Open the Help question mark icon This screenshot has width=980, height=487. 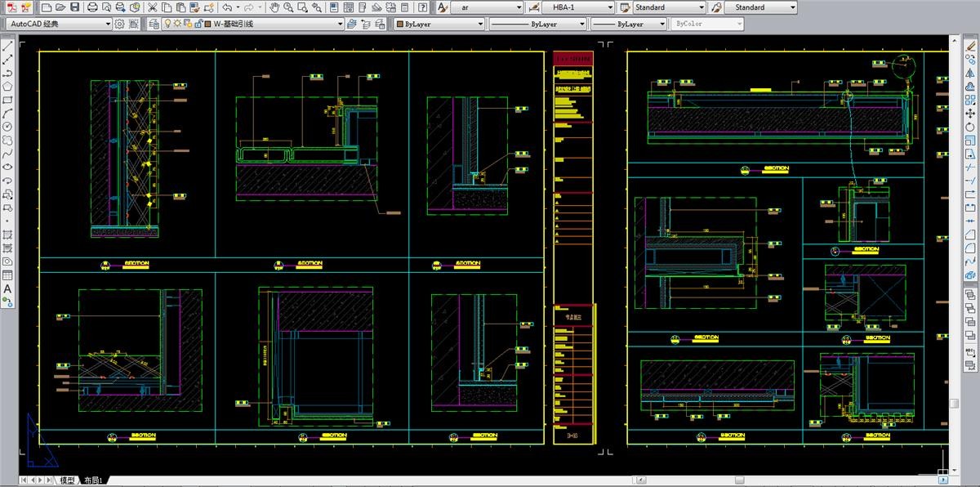(422, 7)
